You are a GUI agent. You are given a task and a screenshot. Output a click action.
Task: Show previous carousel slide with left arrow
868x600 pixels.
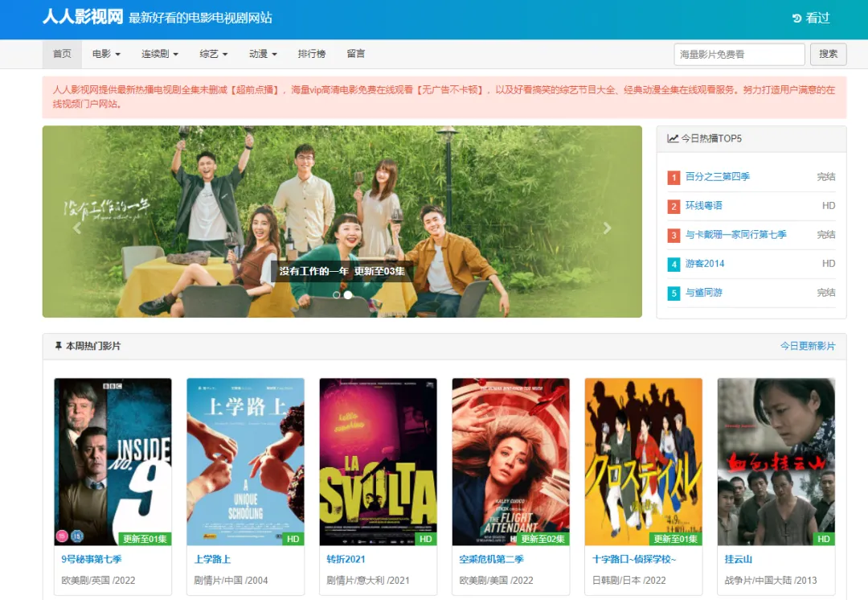pyautogui.click(x=77, y=228)
